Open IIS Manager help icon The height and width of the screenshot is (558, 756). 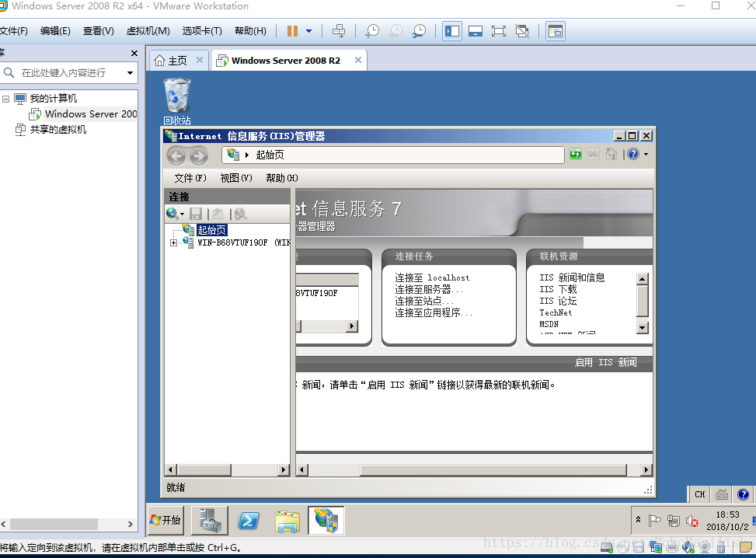tap(633, 155)
